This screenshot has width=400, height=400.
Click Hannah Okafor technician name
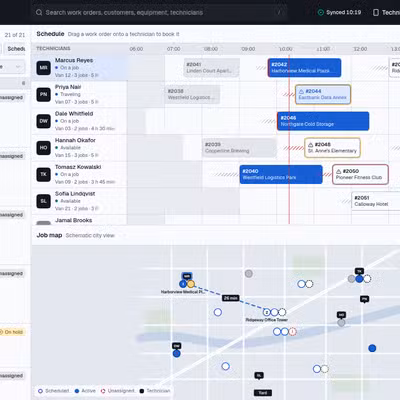[75, 140]
